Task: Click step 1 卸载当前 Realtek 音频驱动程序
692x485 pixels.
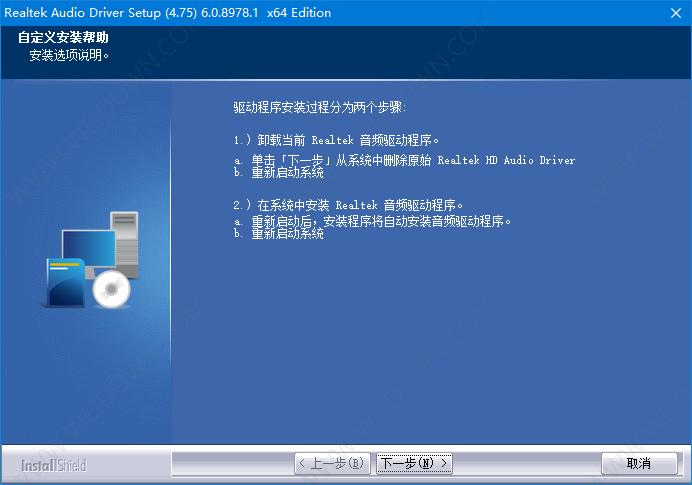Action: [336, 140]
